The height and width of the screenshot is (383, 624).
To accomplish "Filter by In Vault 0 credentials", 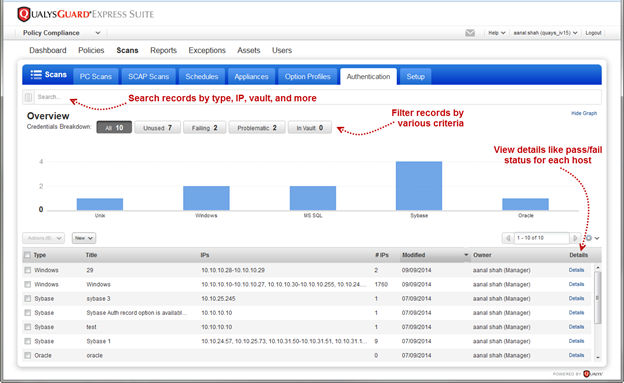I will click(x=310, y=128).
